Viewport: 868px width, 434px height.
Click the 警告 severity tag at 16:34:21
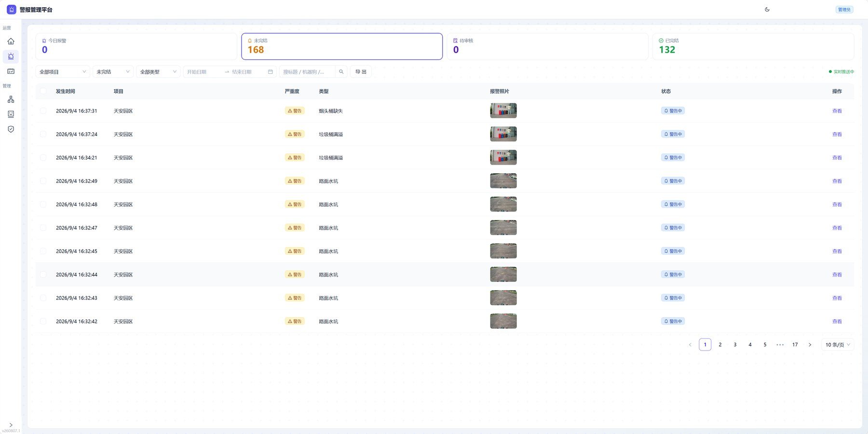tap(295, 158)
